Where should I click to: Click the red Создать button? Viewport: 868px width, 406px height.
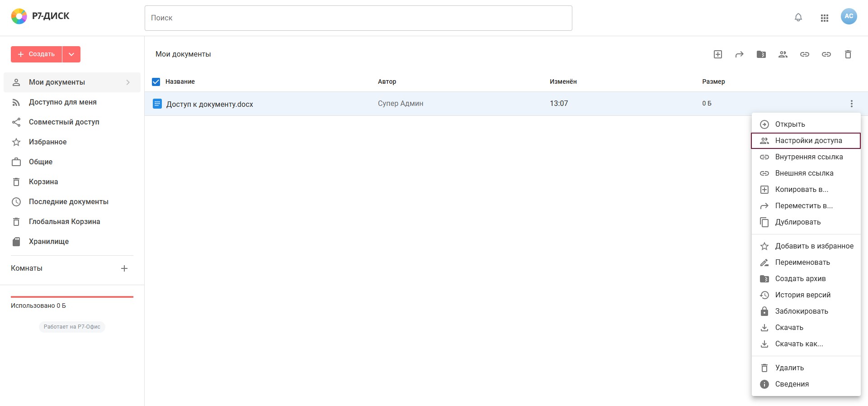37,54
